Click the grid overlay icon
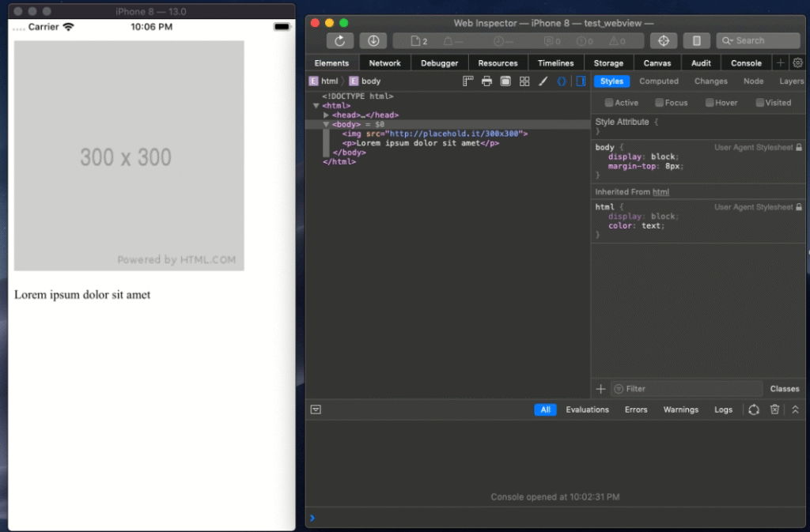 click(524, 81)
